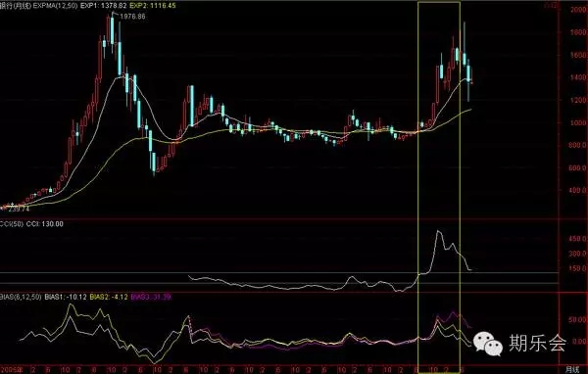Click the CCI: 130.00 reading
The image size is (588, 374).
point(45,224)
